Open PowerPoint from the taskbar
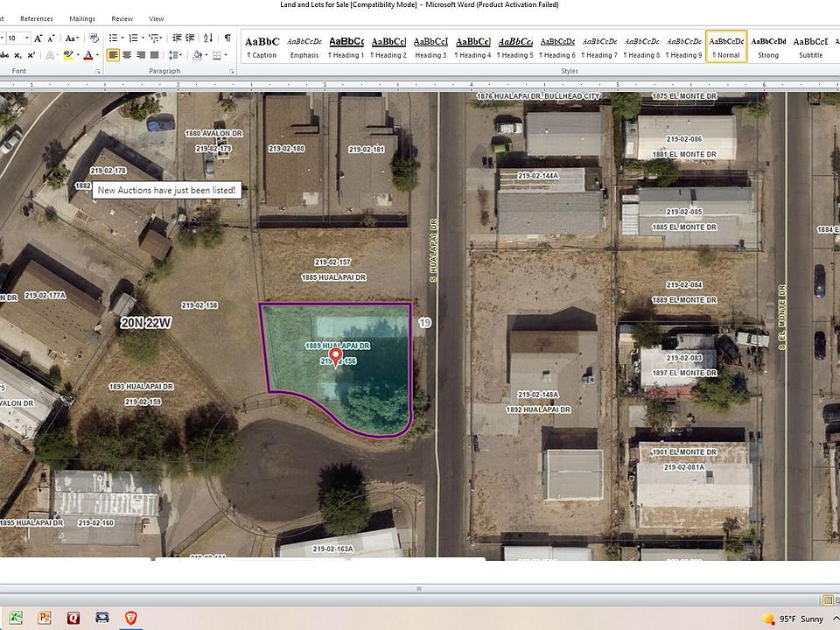This screenshot has height=630, width=840. pos(45,618)
